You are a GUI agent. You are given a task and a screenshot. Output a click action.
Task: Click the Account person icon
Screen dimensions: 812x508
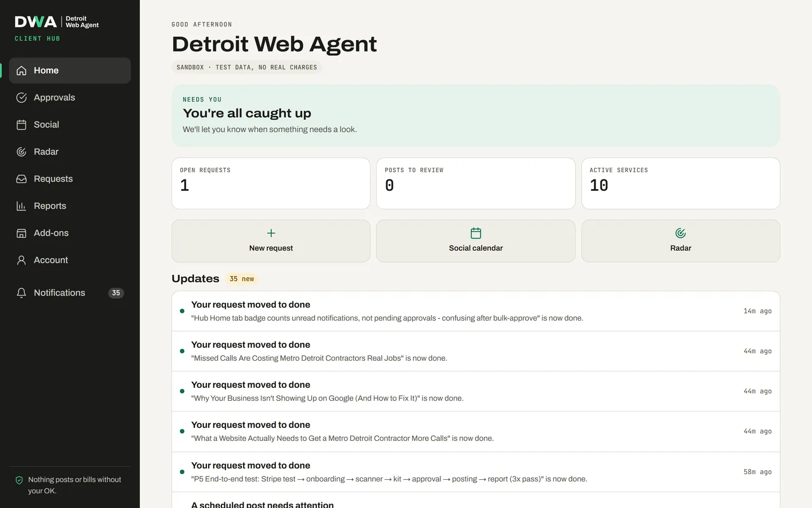[x=21, y=260]
